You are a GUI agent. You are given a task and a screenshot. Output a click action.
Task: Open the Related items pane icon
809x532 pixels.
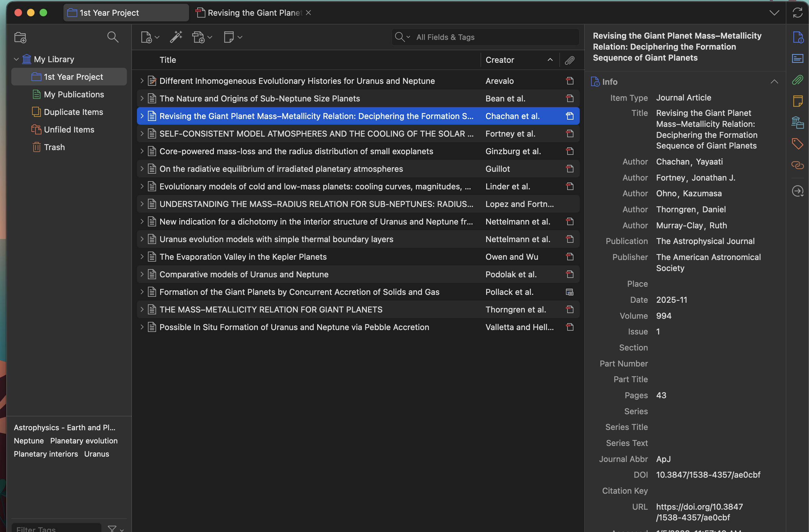click(x=797, y=165)
